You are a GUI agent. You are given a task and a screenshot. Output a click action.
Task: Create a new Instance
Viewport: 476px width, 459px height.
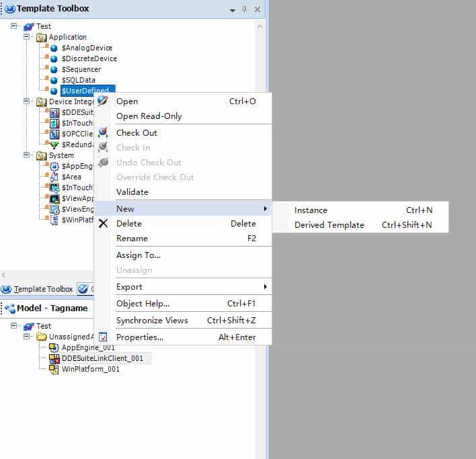pyautogui.click(x=360, y=210)
